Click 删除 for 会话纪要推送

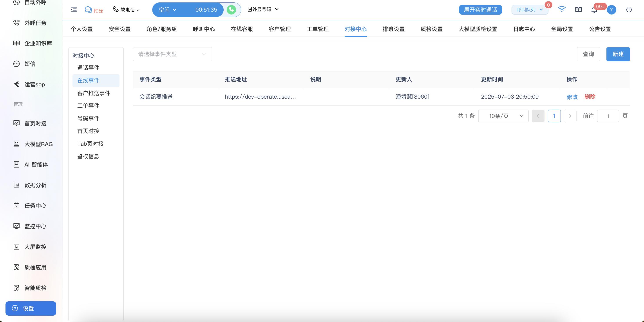(x=590, y=97)
